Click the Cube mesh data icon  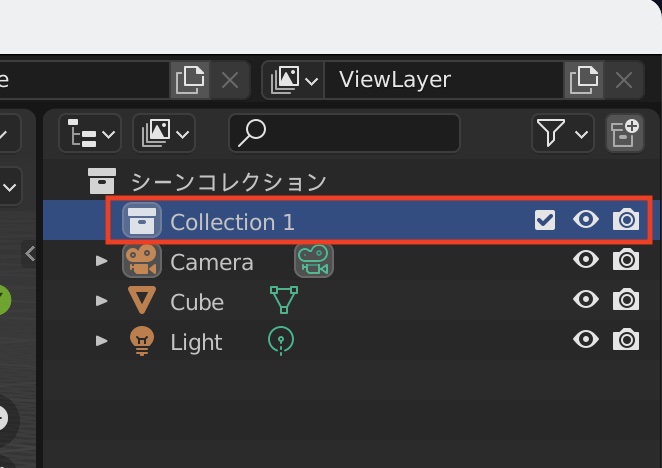point(284,300)
